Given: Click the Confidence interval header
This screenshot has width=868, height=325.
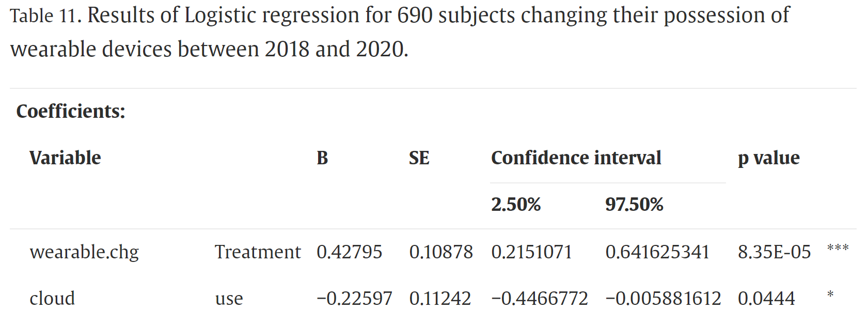Looking at the screenshot, I should pyautogui.click(x=576, y=158).
